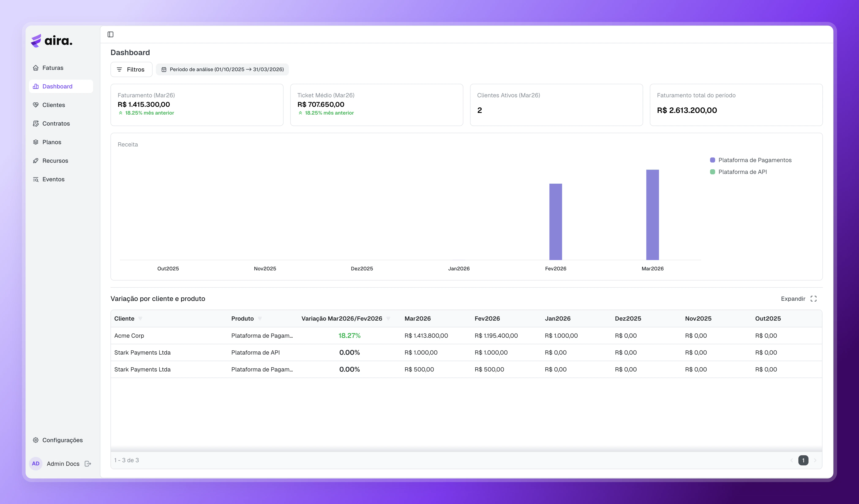Open Planos via its layers icon
The width and height of the screenshot is (859, 504).
(36, 142)
